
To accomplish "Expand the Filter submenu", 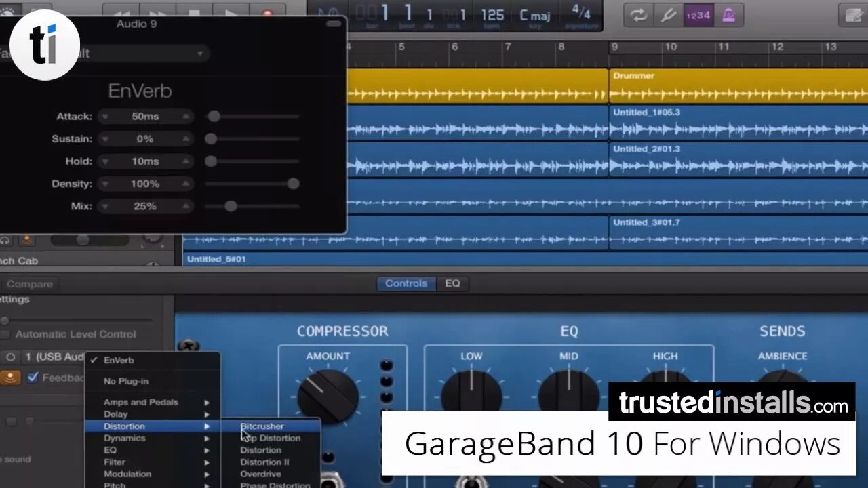I will click(x=152, y=462).
